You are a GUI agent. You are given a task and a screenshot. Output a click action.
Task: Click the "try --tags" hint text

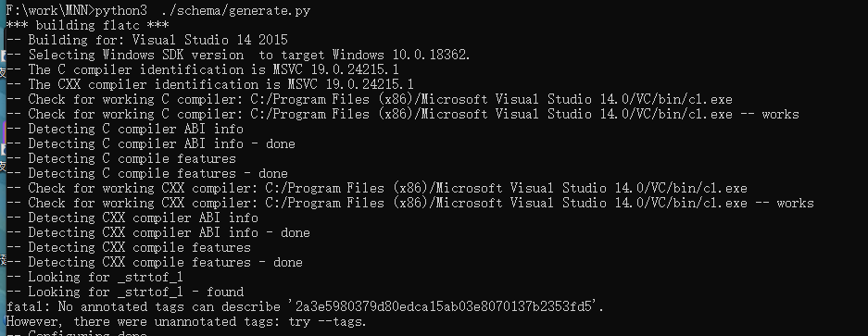pos(327,321)
